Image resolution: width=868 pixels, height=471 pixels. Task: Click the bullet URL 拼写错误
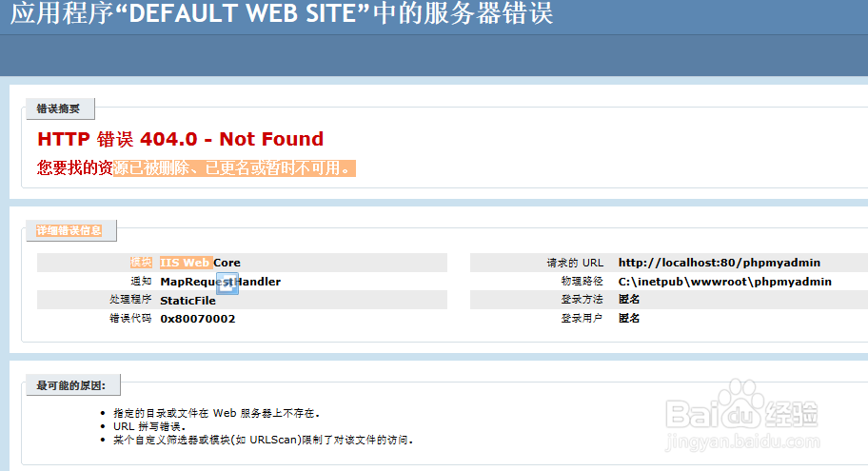[x=149, y=426]
